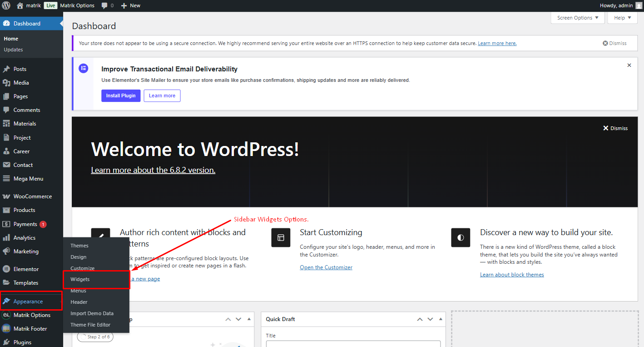Screen dimensions: 644x347
Task: Open Matrik Options in sidebar
Action: click(x=32, y=315)
